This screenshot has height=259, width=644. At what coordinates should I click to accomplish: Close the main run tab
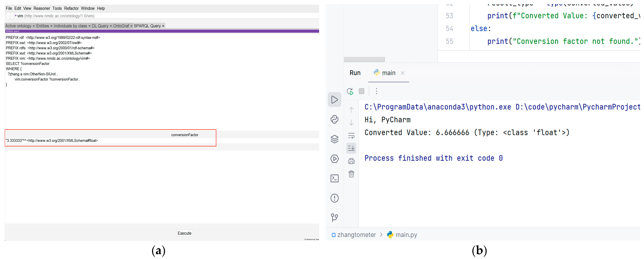(402, 73)
